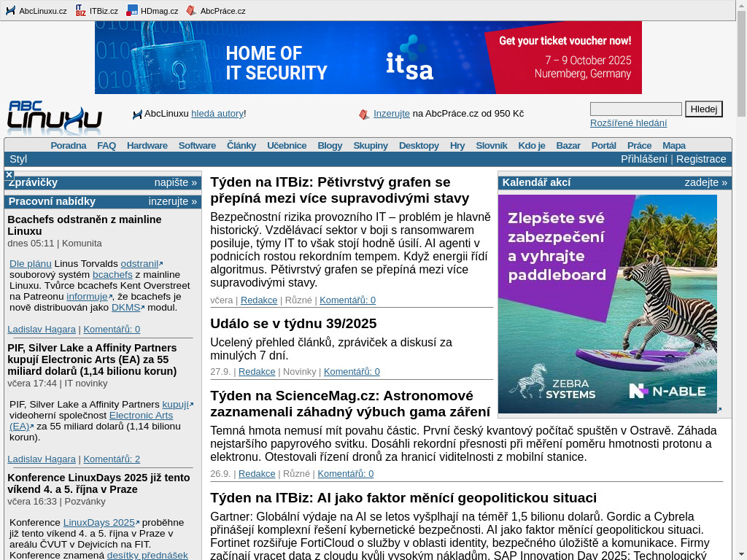The height and width of the screenshot is (560, 747).
Task: Click the red icon next to 'Inzerujte'
Action: (364, 114)
